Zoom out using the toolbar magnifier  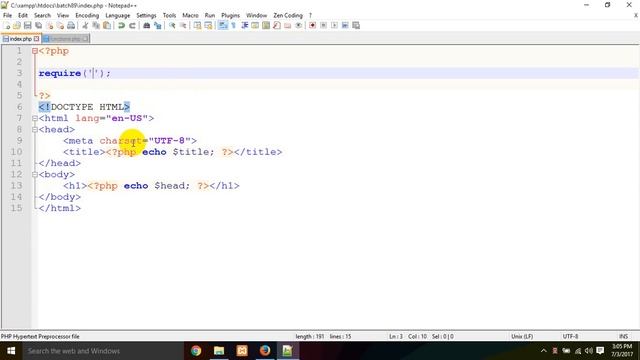[183, 25]
